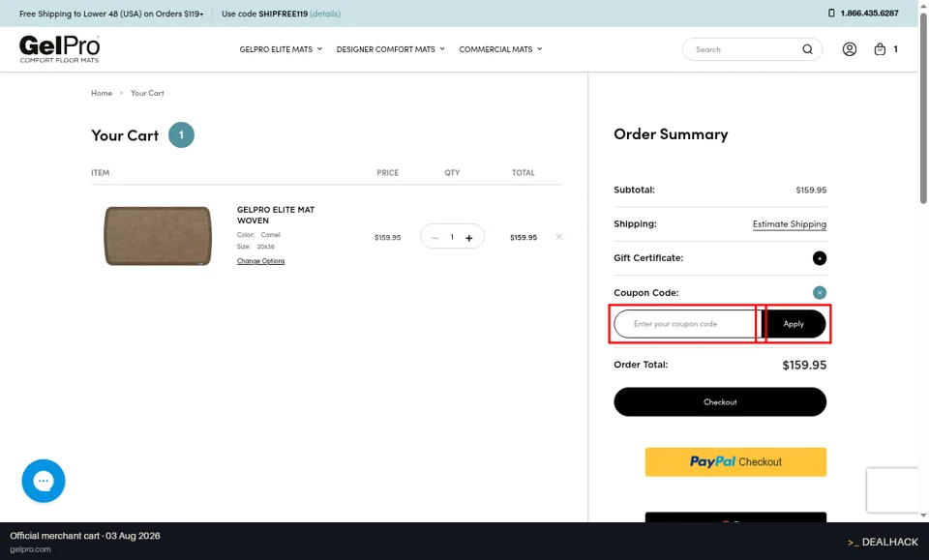Click the Your Cart breadcrumb
Image resolution: width=929 pixels, height=560 pixels.
coord(147,93)
